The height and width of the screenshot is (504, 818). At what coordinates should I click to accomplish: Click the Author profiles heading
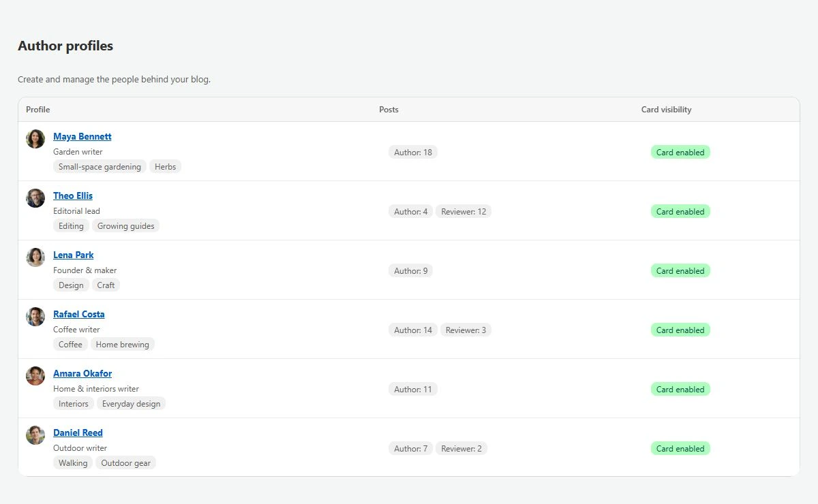[65, 46]
